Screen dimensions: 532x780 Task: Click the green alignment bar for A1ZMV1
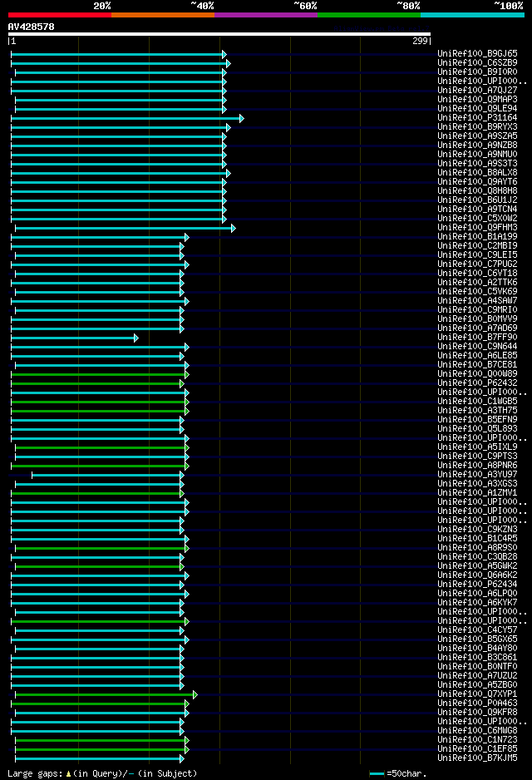(97, 493)
